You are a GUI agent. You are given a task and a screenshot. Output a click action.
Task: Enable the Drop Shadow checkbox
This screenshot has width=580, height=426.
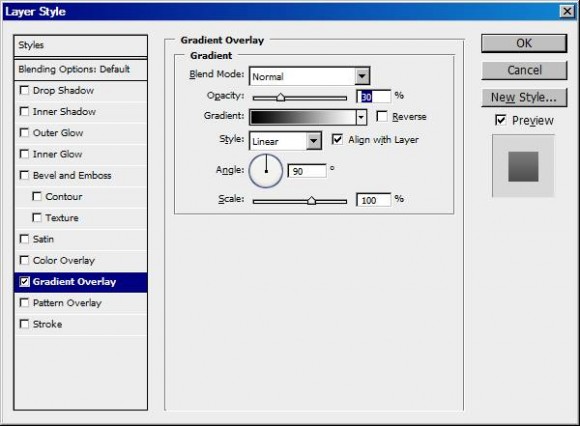pos(24,90)
